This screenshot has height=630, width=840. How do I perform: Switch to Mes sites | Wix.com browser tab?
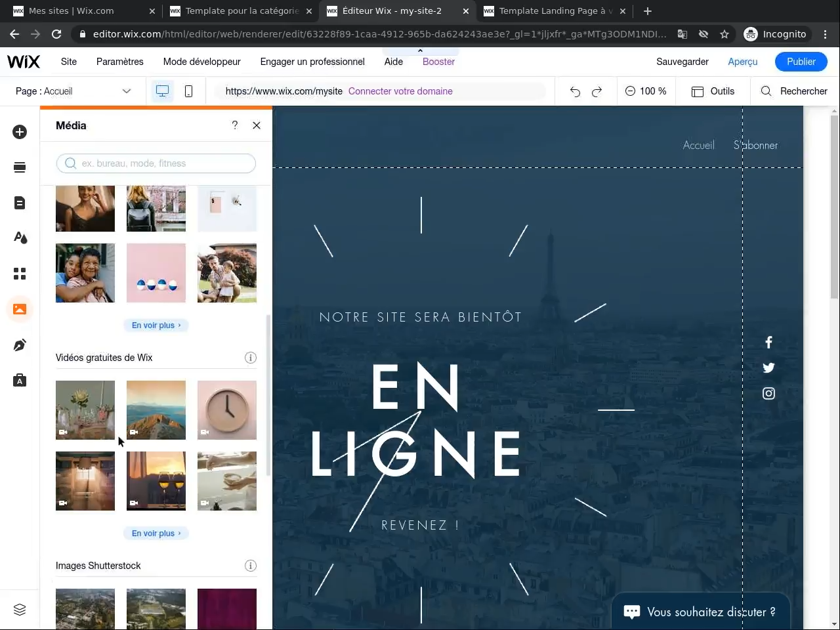[83, 11]
